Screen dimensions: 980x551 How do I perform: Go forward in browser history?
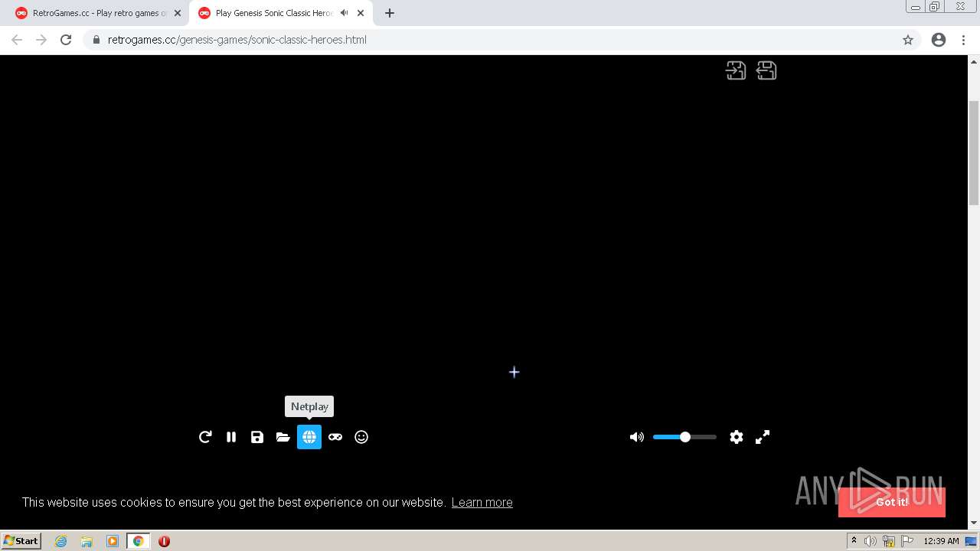(x=41, y=40)
